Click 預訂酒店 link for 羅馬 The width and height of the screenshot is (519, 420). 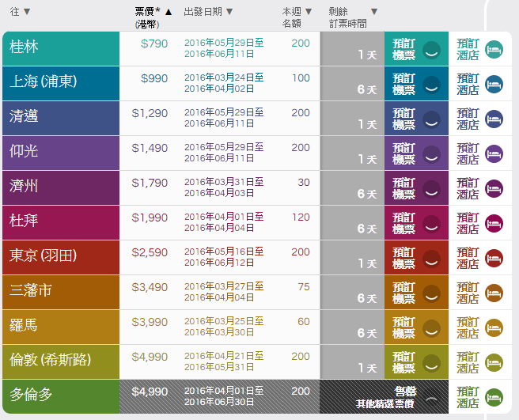click(x=468, y=327)
